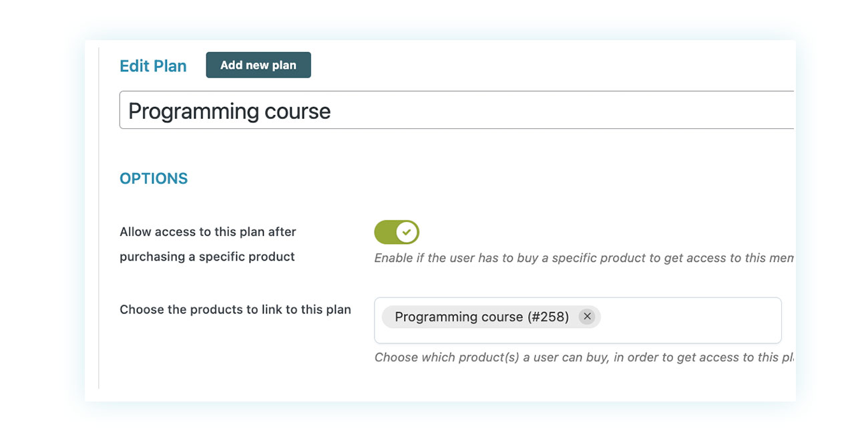Image resolution: width=868 pixels, height=441 pixels.
Task: Click the checkmark knob on the access toggle
Action: (x=407, y=233)
